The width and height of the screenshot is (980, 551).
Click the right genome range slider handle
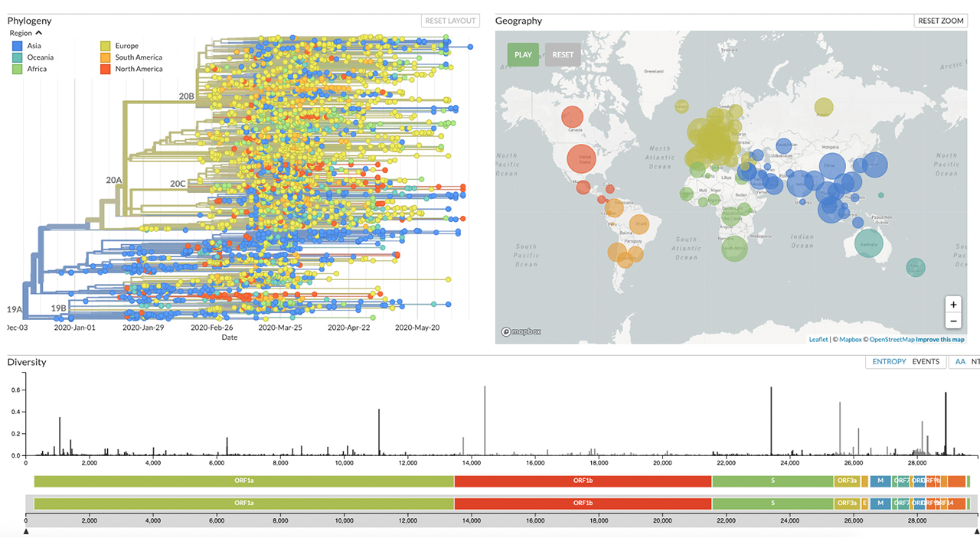(976, 531)
